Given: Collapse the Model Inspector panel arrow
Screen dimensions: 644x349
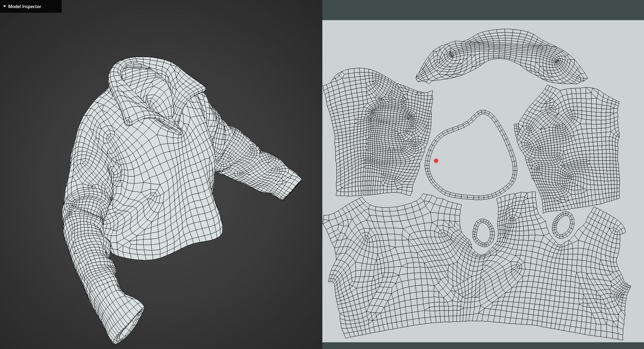Looking at the screenshot, I should click(4, 6).
